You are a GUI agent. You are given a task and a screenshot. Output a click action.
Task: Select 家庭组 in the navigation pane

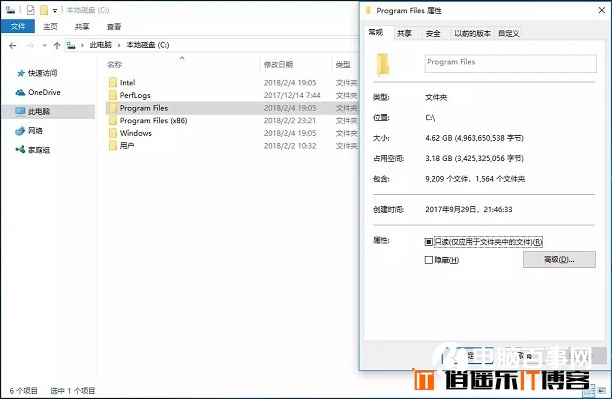[33, 150]
